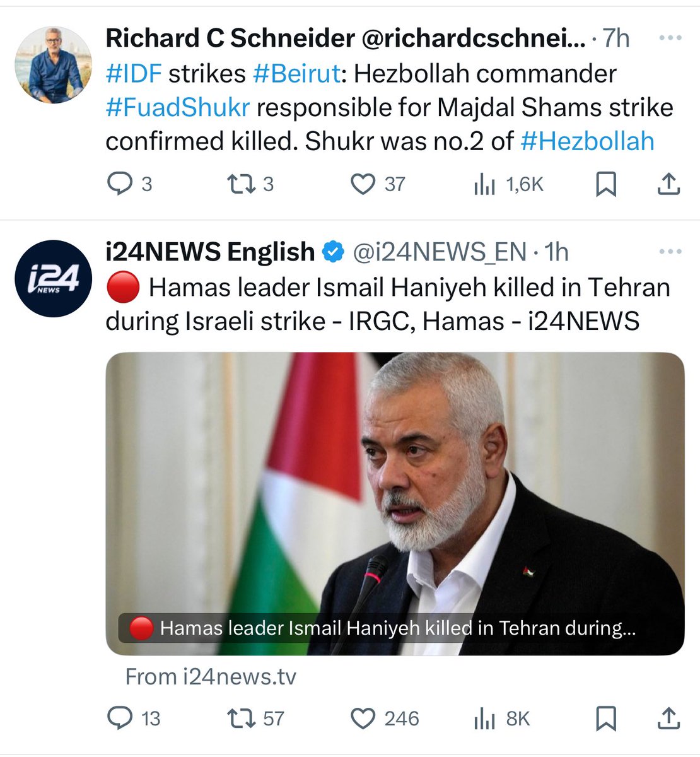Image resolution: width=700 pixels, height=757 pixels.
Task: Open more options for i24NEWS tweet
Action: point(670,252)
